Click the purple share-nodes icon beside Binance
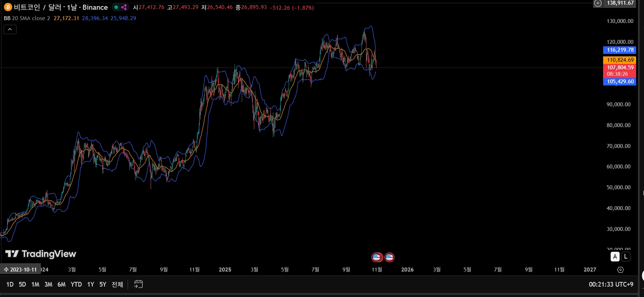644x297 pixels. [x=124, y=7]
